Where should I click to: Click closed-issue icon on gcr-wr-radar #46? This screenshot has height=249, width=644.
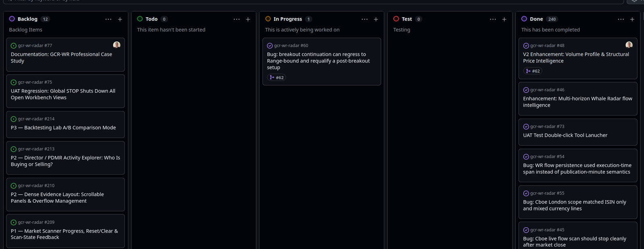click(x=526, y=90)
